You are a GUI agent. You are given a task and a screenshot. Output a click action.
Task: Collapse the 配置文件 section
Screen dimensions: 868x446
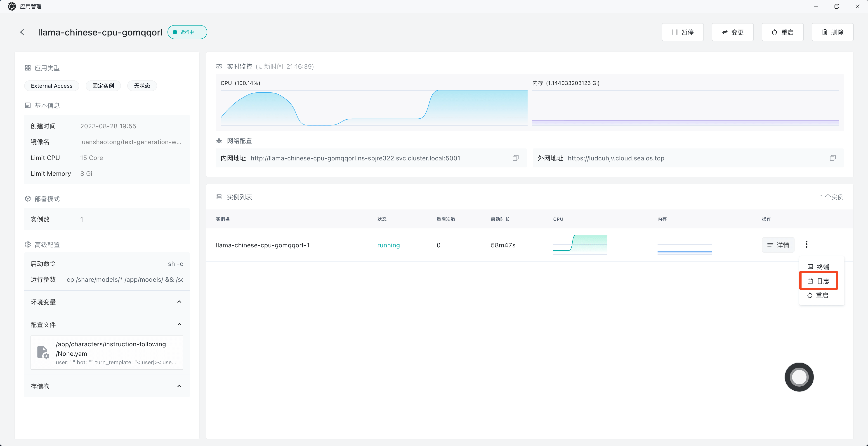pos(179,324)
